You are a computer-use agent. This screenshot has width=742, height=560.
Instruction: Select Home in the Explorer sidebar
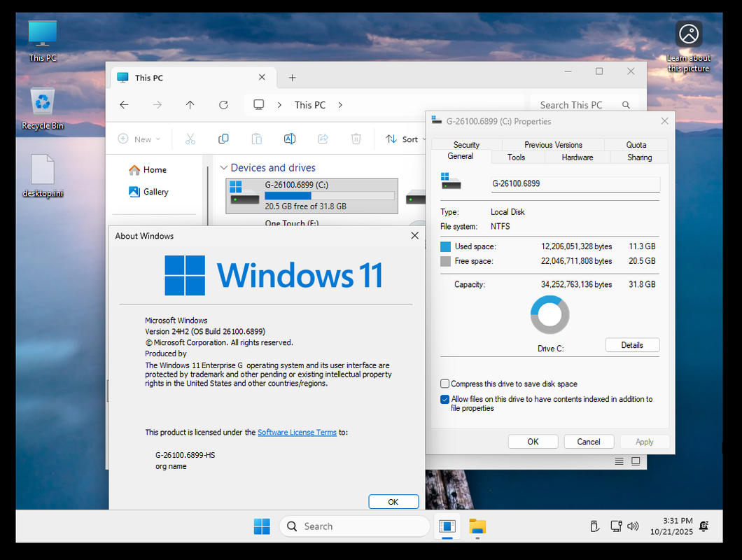point(148,170)
